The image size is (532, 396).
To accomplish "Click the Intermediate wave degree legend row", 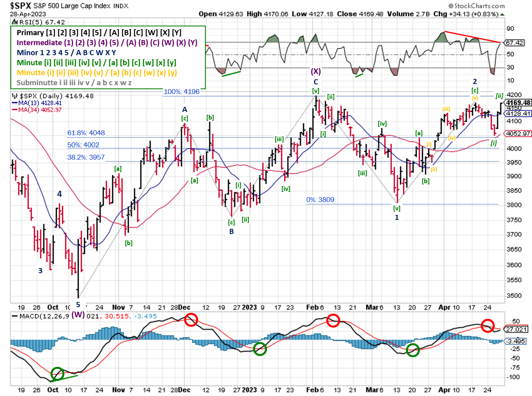I will click(107, 43).
